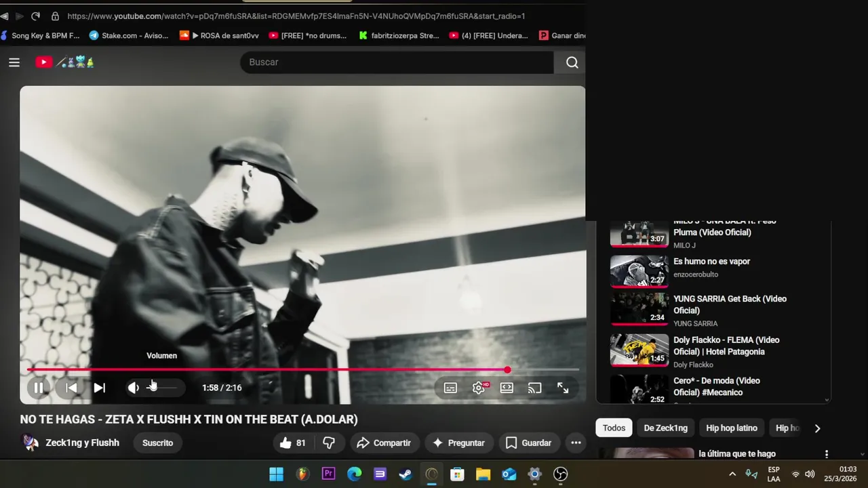This screenshot has width=868, height=488.
Task: Skip to the previous video in playlist
Action: click(71, 388)
